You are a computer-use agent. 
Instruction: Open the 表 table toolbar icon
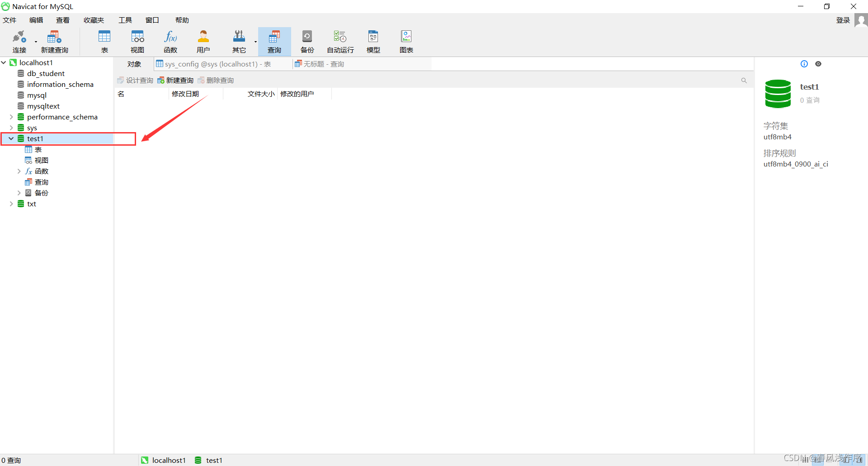(104, 42)
